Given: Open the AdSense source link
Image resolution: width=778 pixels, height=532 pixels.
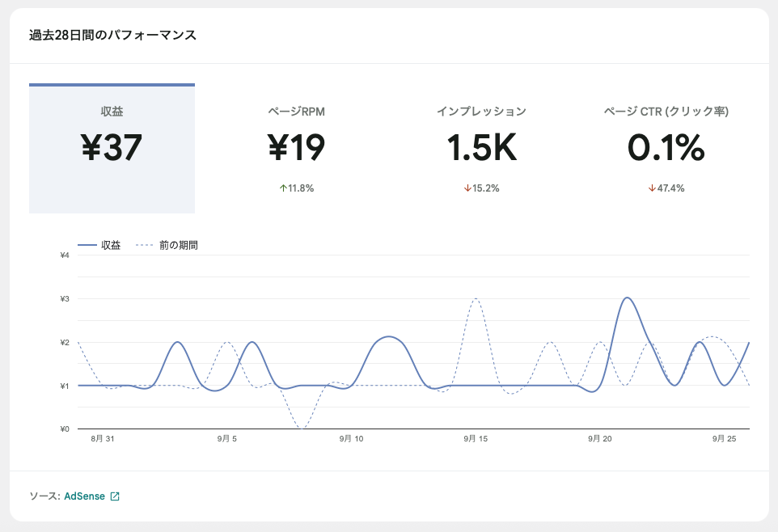Looking at the screenshot, I should (x=84, y=496).
